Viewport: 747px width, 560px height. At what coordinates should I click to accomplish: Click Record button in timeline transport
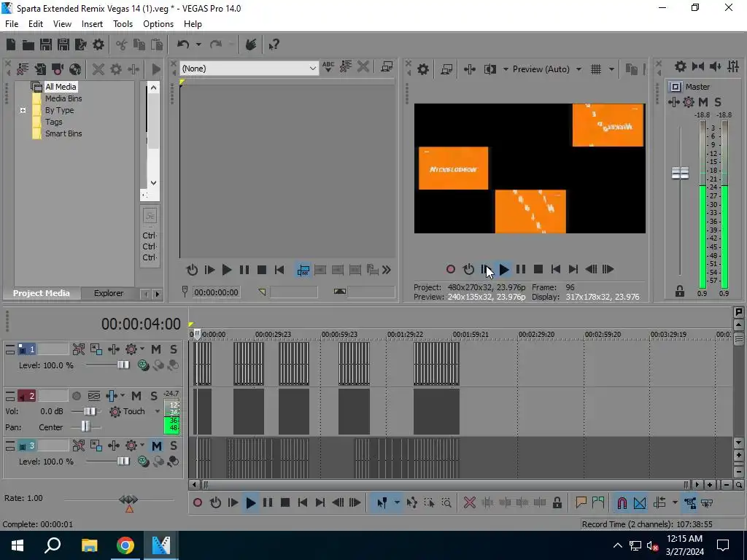coord(198,503)
